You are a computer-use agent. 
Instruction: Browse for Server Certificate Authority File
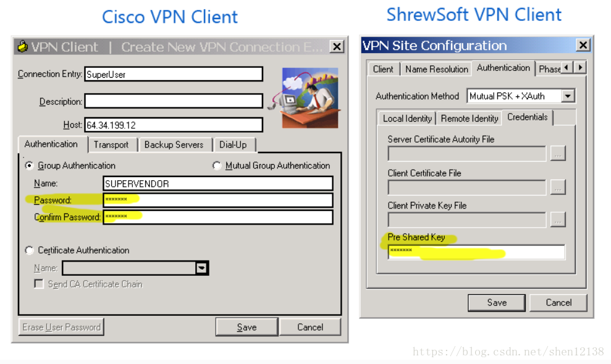coord(558,154)
